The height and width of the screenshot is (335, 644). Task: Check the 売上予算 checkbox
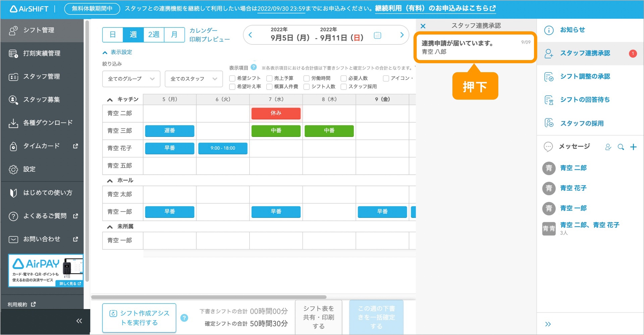tap(269, 79)
